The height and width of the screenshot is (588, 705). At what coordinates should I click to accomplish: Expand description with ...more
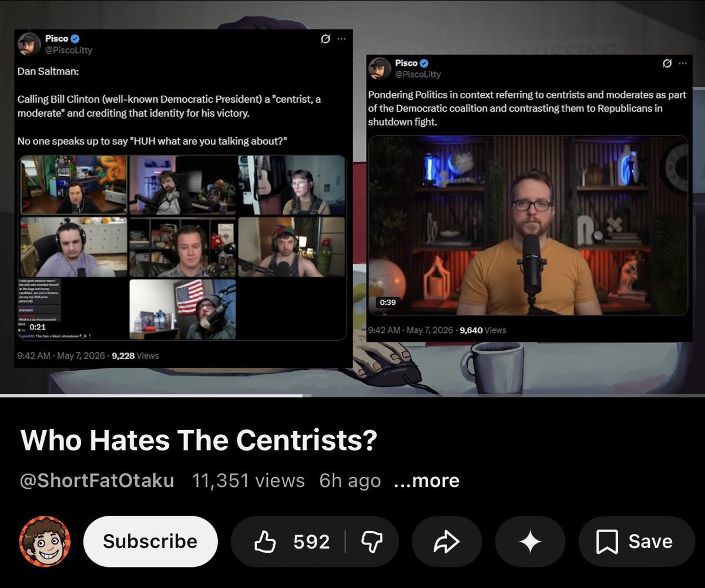tap(427, 481)
